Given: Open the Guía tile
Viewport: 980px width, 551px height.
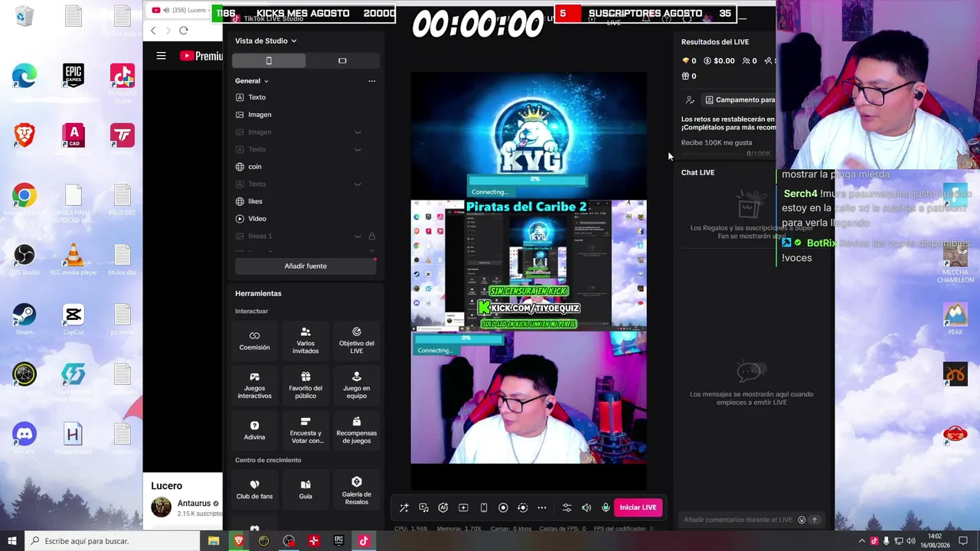Looking at the screenshot, I should coord(305,489).
